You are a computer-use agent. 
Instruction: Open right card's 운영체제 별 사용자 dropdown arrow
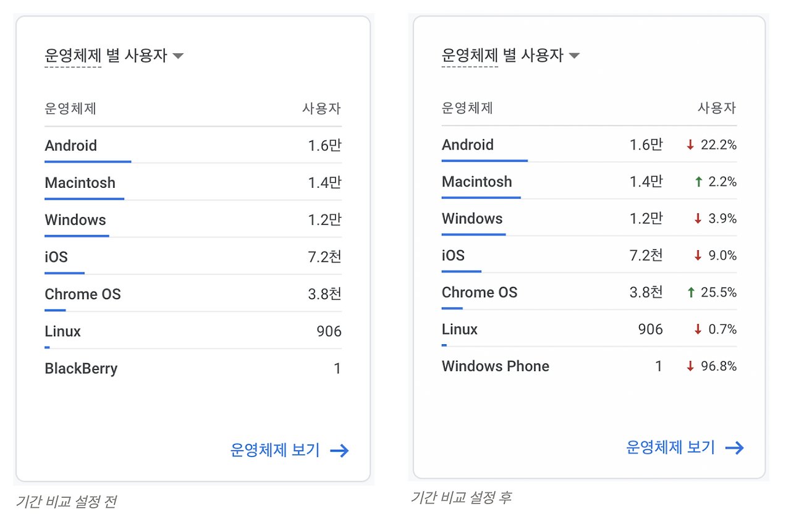[x=574, y=56]
